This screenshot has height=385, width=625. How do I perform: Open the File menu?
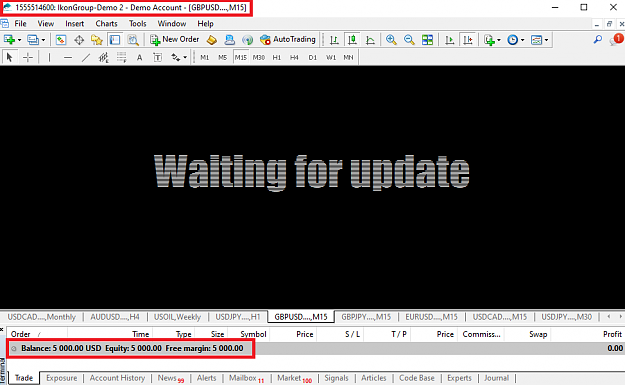coord(20,24)
